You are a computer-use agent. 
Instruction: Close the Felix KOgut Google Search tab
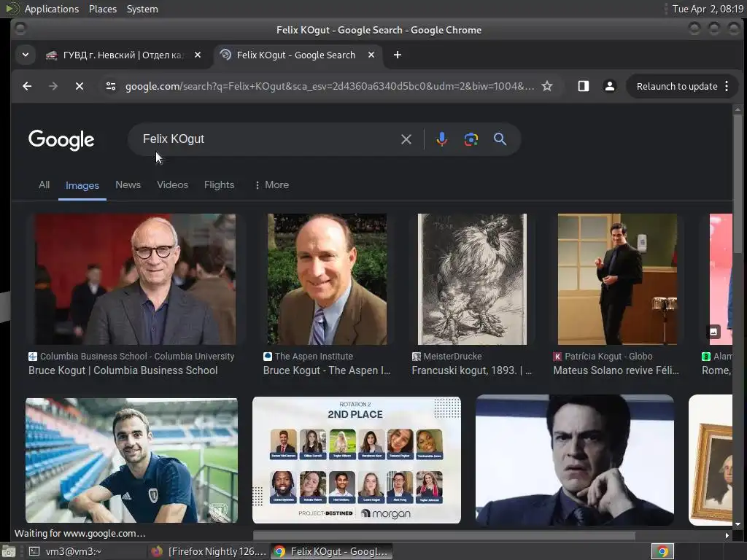(371, 55)
